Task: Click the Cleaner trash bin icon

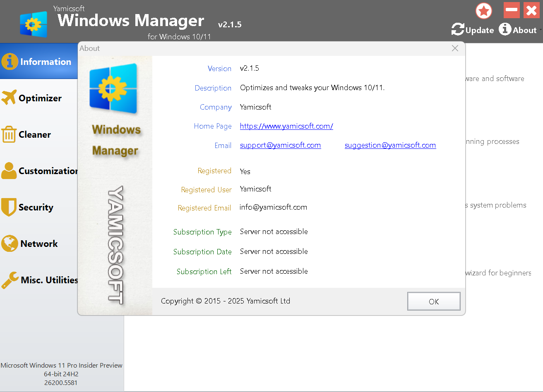Action: coord(9,134)
